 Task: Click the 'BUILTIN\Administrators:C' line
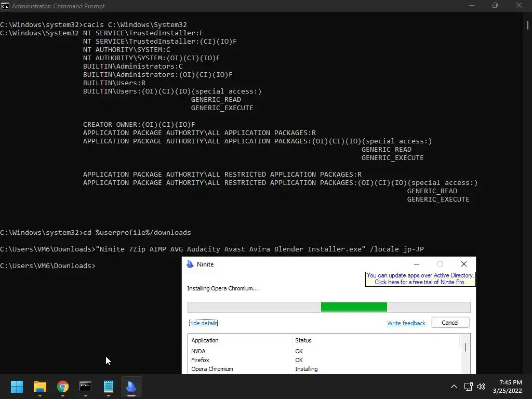[133, 66]
